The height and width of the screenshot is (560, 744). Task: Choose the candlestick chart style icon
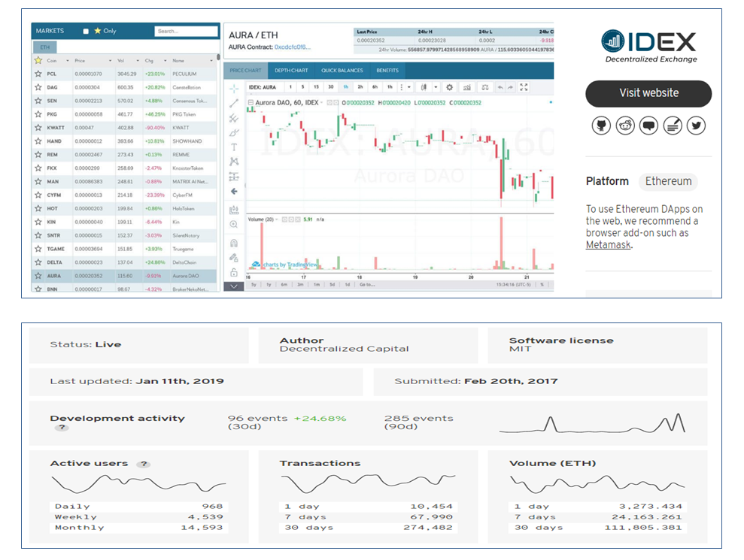pyautogui.click(x=424, y=87)
